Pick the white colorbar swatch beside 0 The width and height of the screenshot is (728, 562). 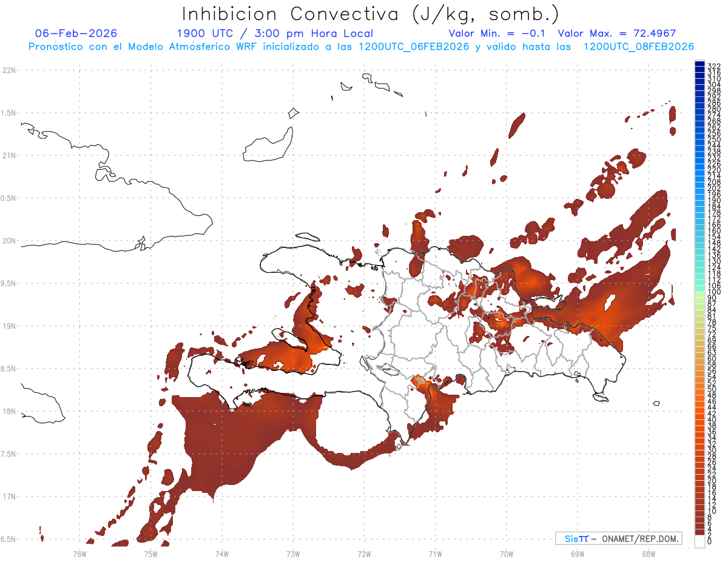[699, 543]
